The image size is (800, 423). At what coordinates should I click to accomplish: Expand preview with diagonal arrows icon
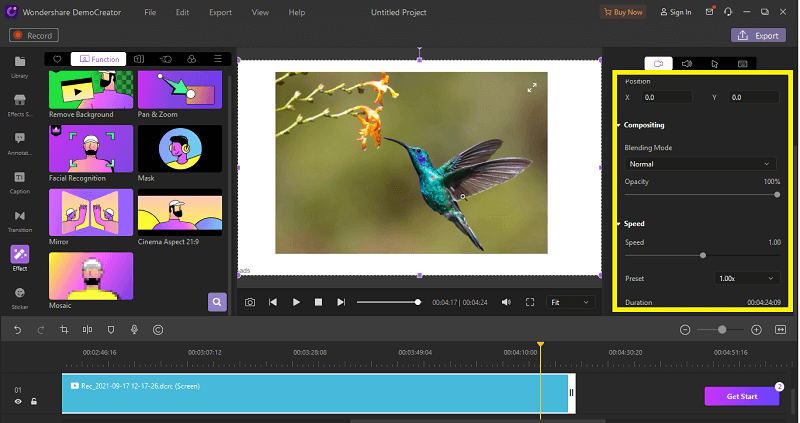pyautogui.click(x=532, y=88)
